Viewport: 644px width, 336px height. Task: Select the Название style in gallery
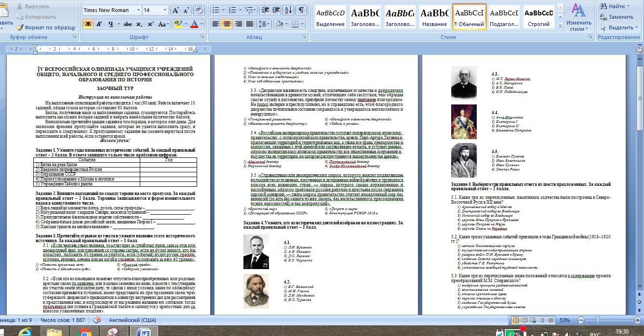434,17
